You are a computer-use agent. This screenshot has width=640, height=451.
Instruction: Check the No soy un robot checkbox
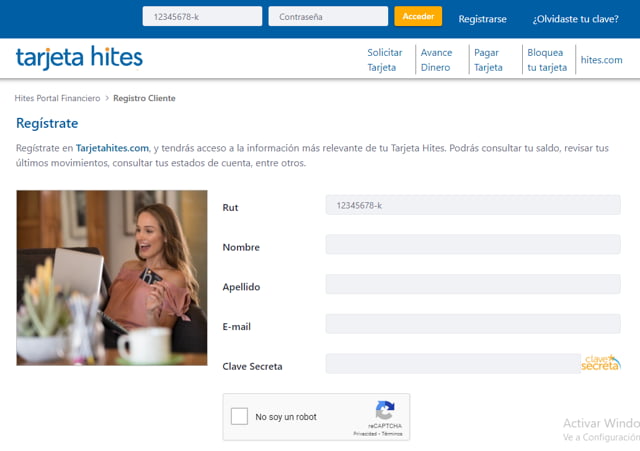click(x=239, y=416)
